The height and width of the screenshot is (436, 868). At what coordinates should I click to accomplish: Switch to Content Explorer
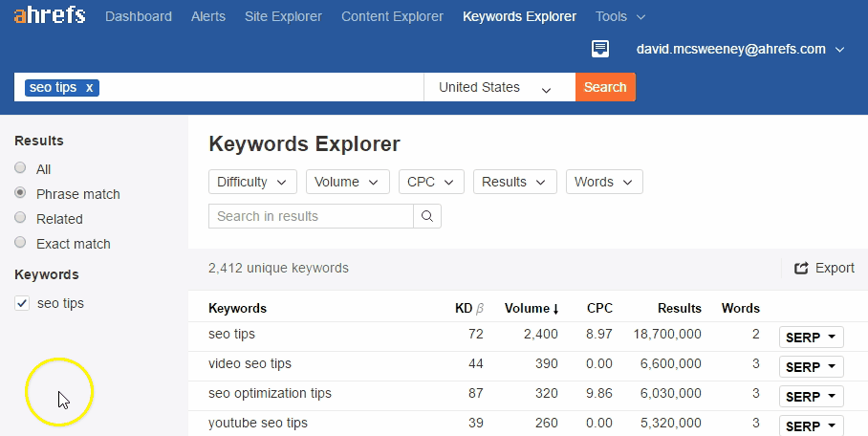coord(393,16)
